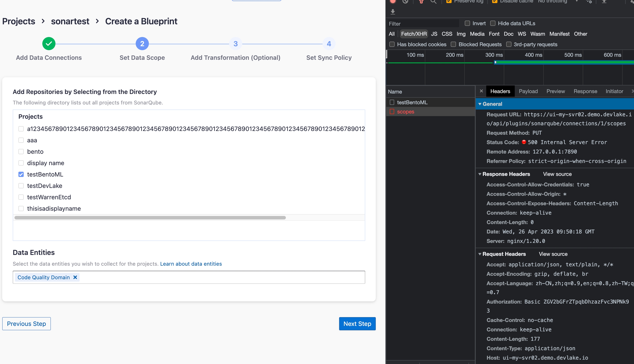The height and width of the screenshot is (364, 634).
Task: Click the Next Step button
Action: (x=357, y=323)
